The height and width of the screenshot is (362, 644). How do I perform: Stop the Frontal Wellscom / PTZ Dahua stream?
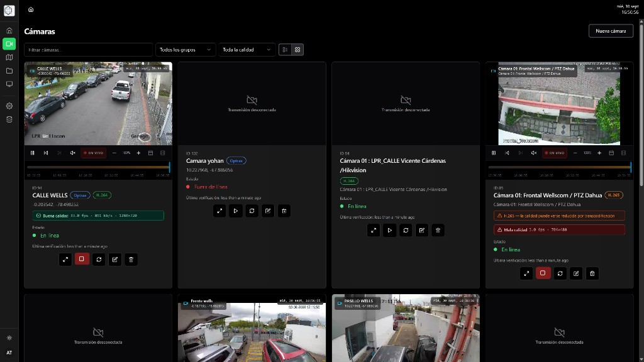[543, 273]
